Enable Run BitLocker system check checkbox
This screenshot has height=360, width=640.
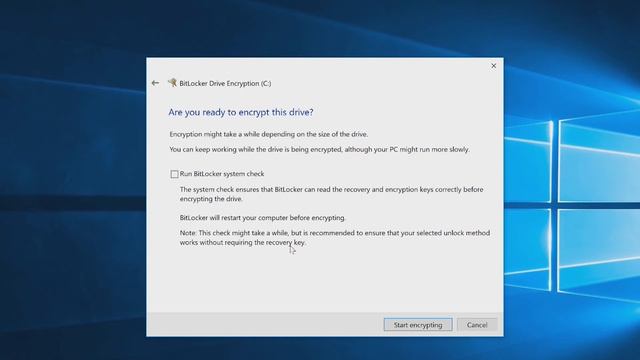[174, 174]
